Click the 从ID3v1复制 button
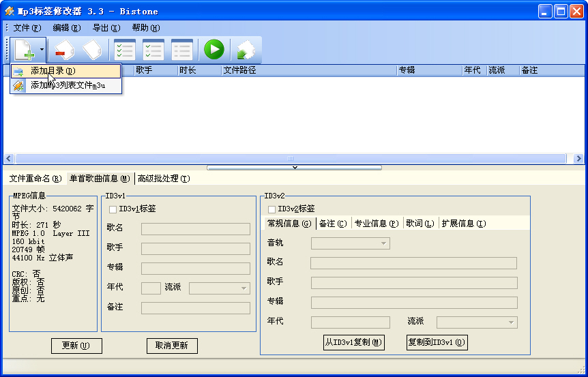The image size is (588, 377). [x=353, y=342]
